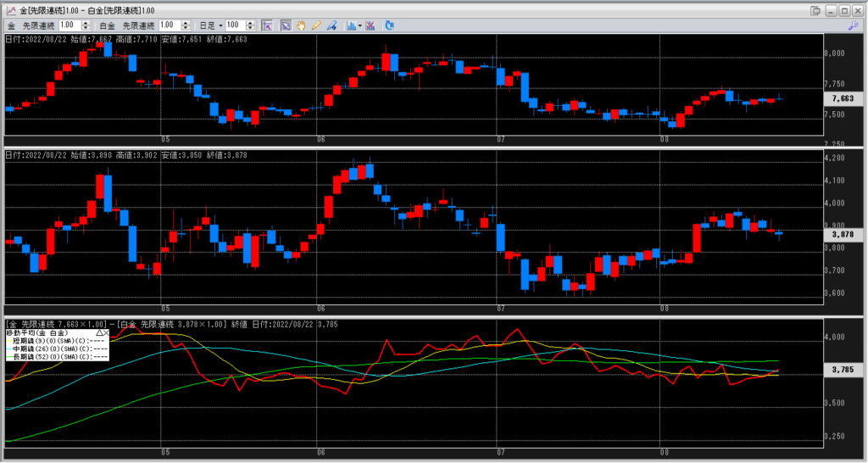Image resolution: width=868 pixels, height=463 pixels.
Task: Open the wrench settings icon
Action: (x=854, y=26)
